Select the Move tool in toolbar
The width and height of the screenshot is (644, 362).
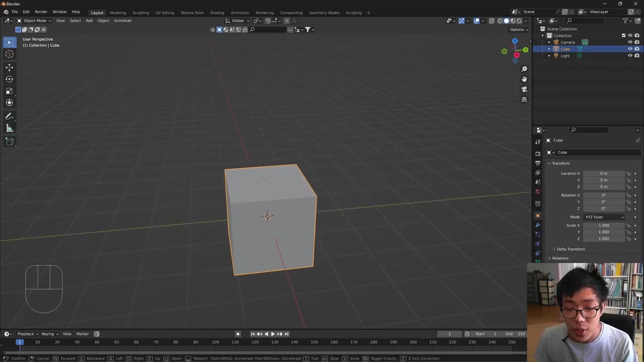point(9,67)
